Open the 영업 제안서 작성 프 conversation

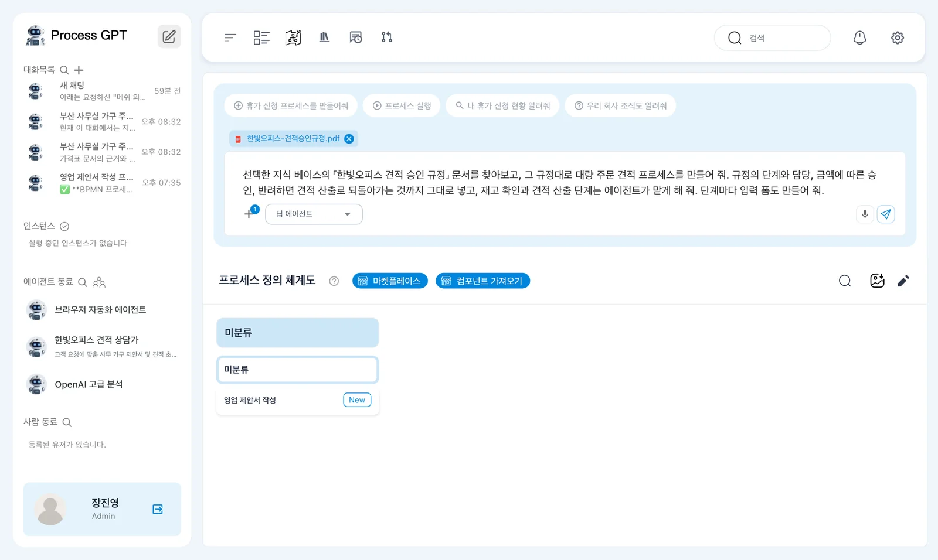click(103, 183)
